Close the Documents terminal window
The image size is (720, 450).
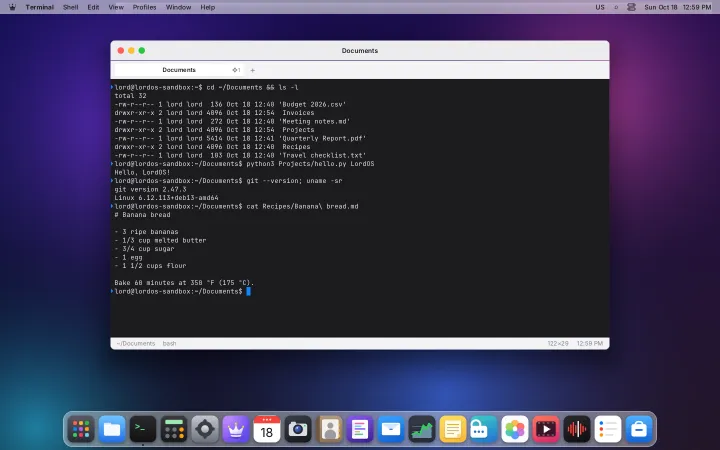[121, 51]
